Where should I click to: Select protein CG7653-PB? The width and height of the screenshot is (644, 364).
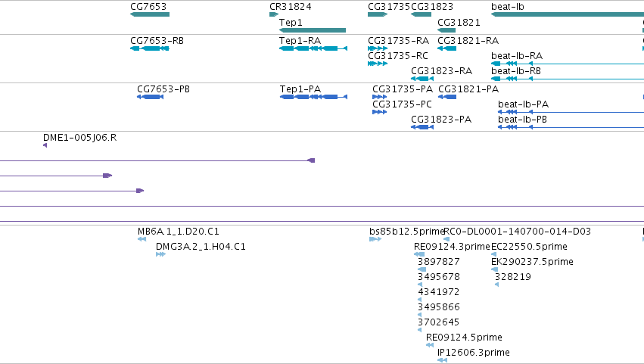(151, 97)
